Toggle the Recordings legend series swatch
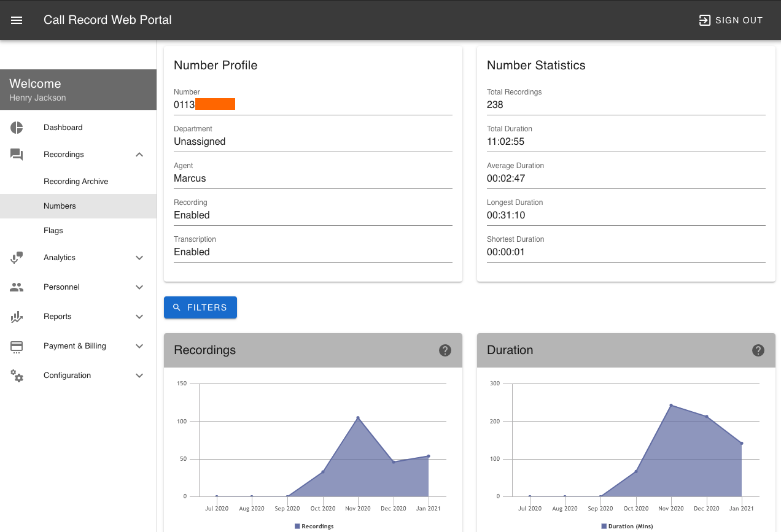Viewport: 781px width, 532px height. coord(297,526)
